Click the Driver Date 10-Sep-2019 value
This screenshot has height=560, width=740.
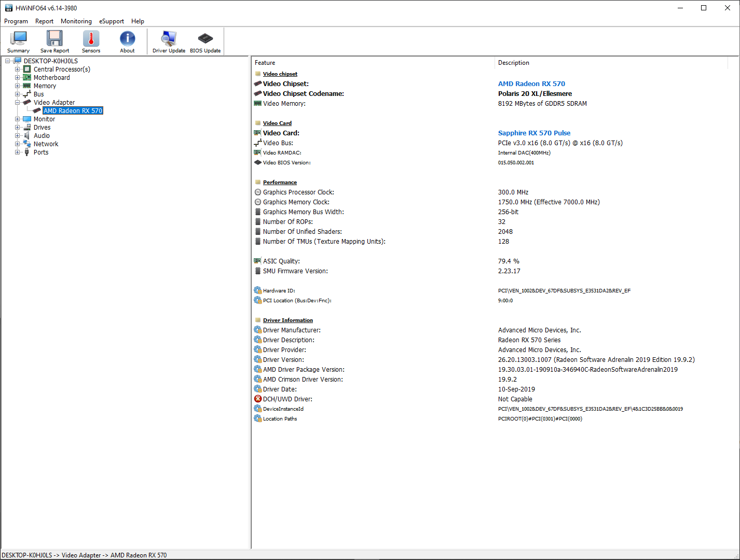(516, 389)
